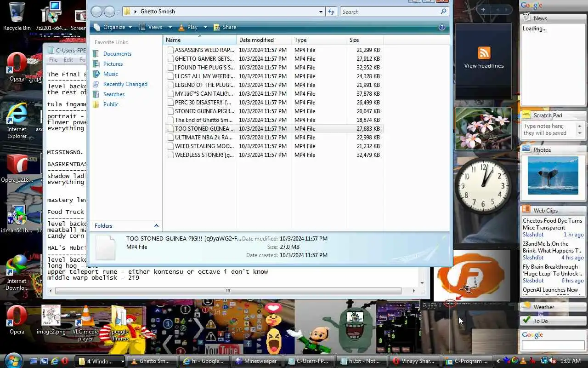Image resolution: width=588 pixels, height=368 pixels.
Task: Select ULTIMATE NBA 2k RA... file row
Action: coord(273,137)
